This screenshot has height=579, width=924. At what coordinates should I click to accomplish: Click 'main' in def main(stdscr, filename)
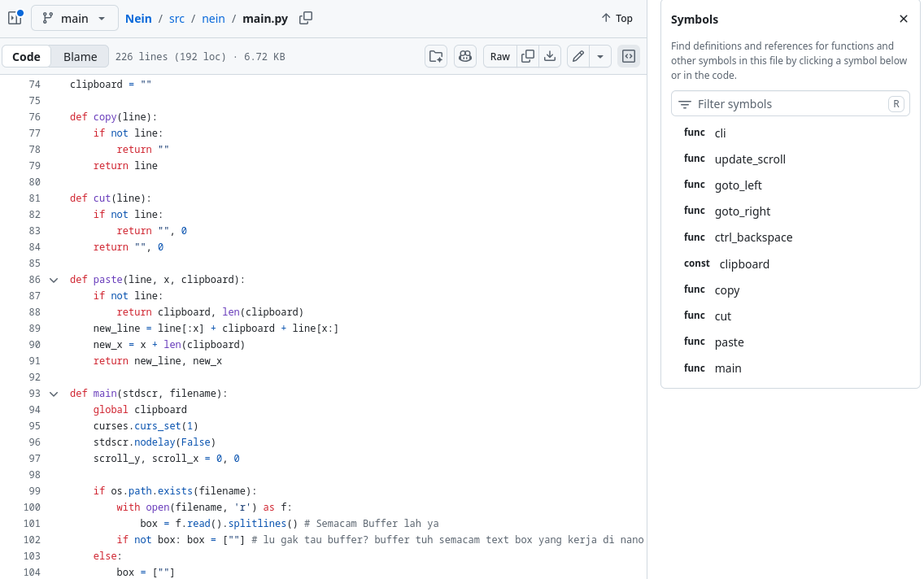[105, 394]
